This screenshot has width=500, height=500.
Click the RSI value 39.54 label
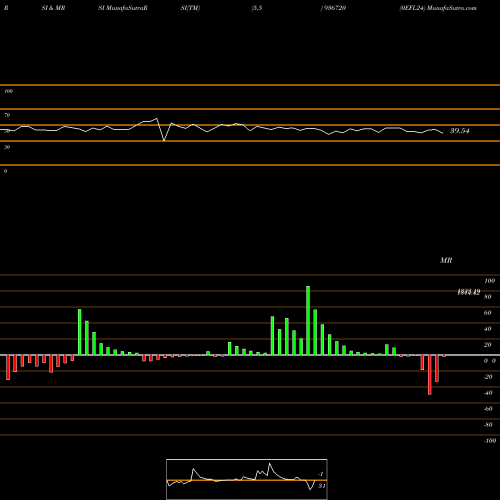[460, 131]
